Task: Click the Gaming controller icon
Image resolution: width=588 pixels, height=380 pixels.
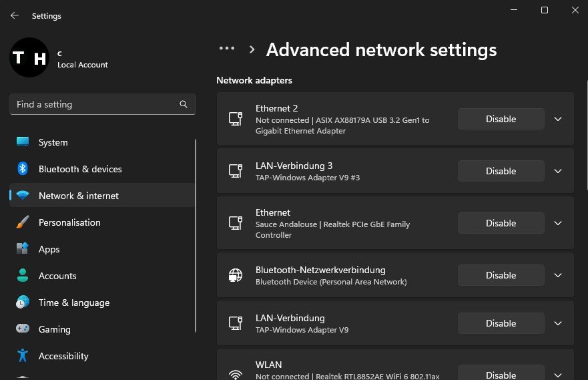Action: click(23, 329)
